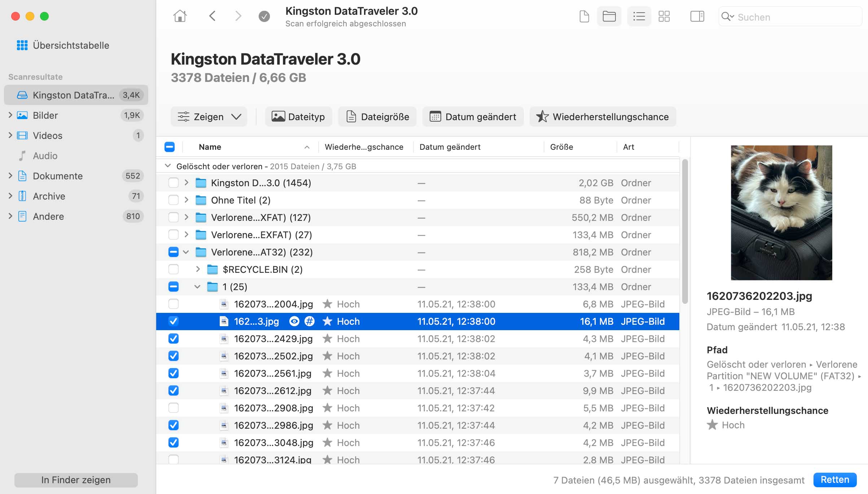Image resolution: width=868 pixels, height=494 pixels.
Task: Click the scan completed checkmark icon
Action: coord(264,16)
